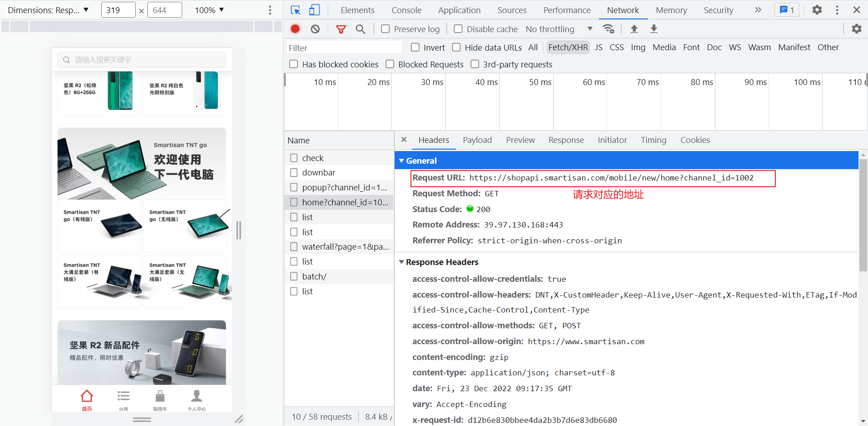Filter requests by Fetch/XHR
Viewport: 868px width, 426px height.
point(568,47)
